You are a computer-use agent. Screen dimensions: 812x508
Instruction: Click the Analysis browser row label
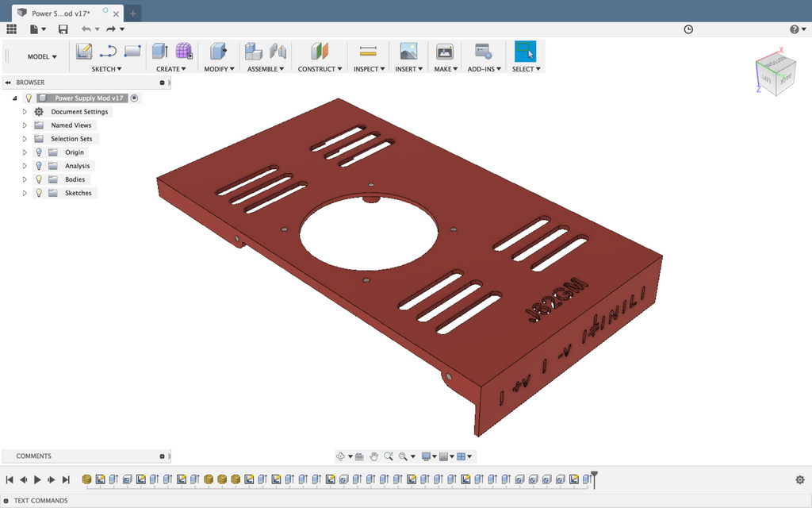tap(77, 166)
